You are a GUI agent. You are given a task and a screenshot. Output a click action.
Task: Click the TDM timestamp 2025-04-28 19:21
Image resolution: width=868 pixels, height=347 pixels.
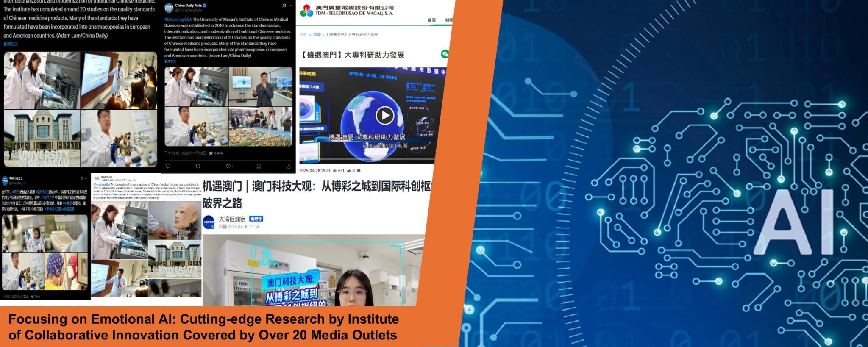(315, 171)
